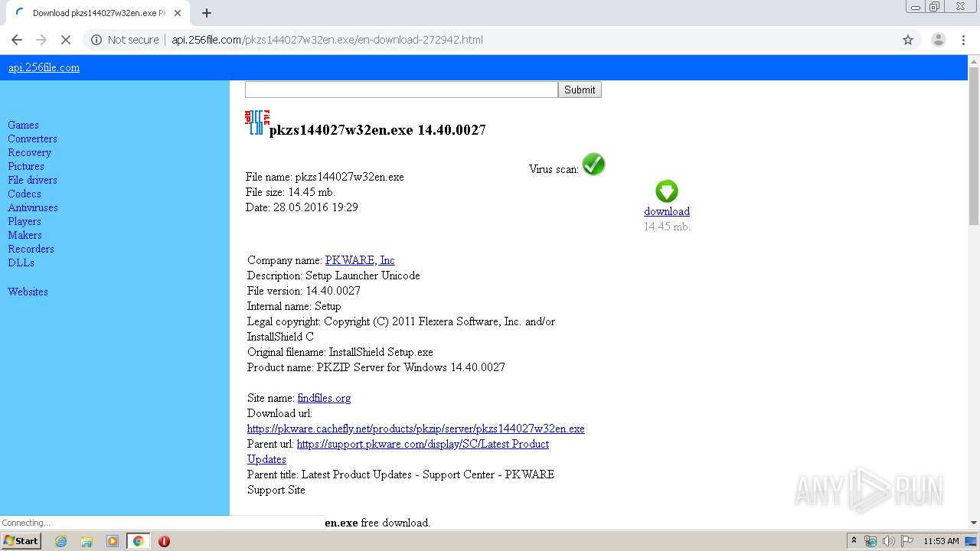Click the taskbar clock showing 11:53 AM
Image resolution: width=980 pixels, height=551 pixels.
point(941,541)
